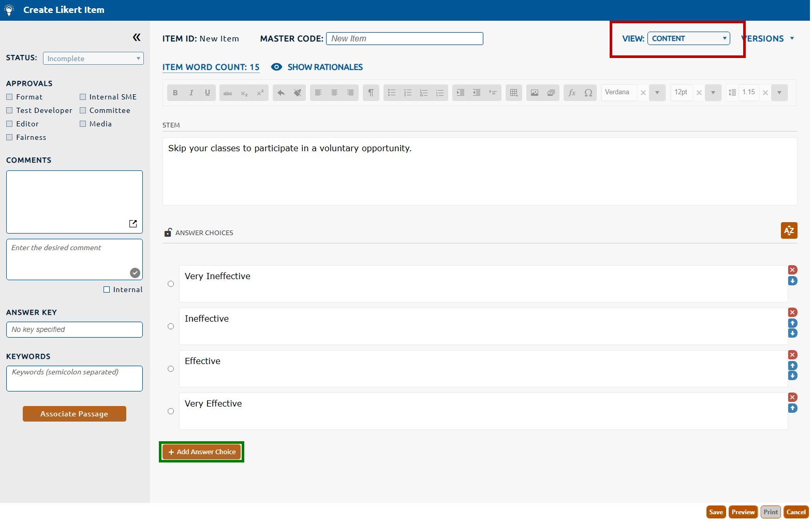Click the Master Code input field
Viewport: 812px width, 521px height.
[x=404, y=39]
